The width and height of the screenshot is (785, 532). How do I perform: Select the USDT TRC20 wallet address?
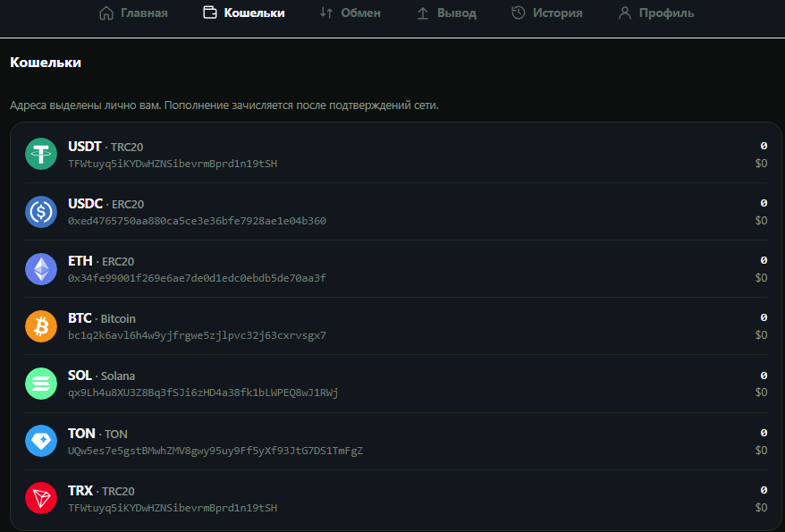click(173, 164)
